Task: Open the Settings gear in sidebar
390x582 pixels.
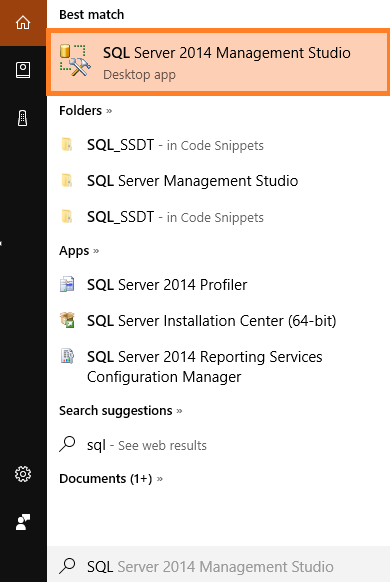Action: tap(23, 474)
